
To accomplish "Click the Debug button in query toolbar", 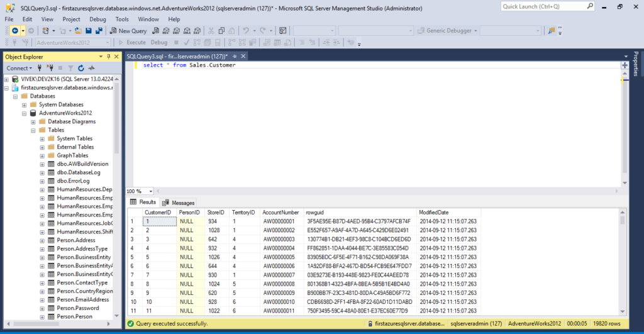I will pyautogui.click(x=159, y=42).
